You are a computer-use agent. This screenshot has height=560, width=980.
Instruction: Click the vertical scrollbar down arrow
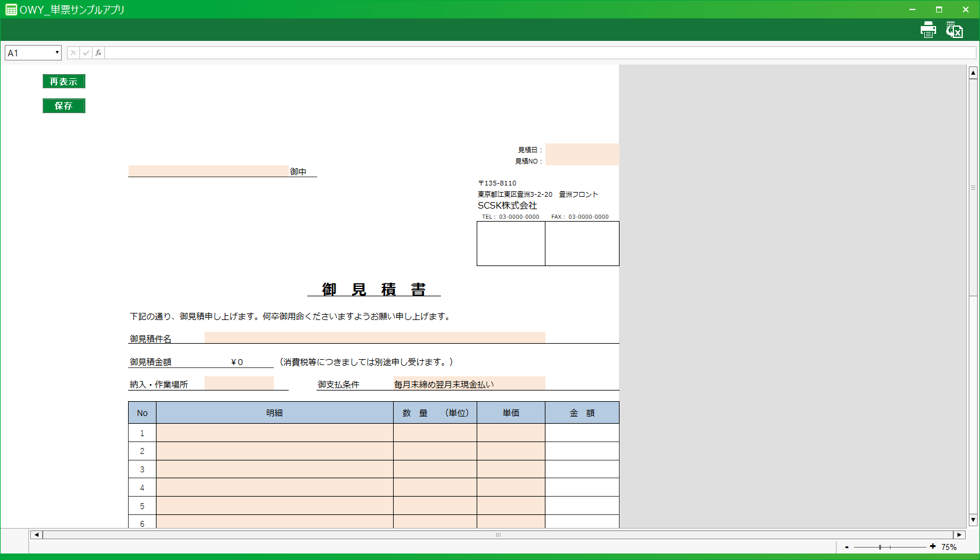(973, 520)
